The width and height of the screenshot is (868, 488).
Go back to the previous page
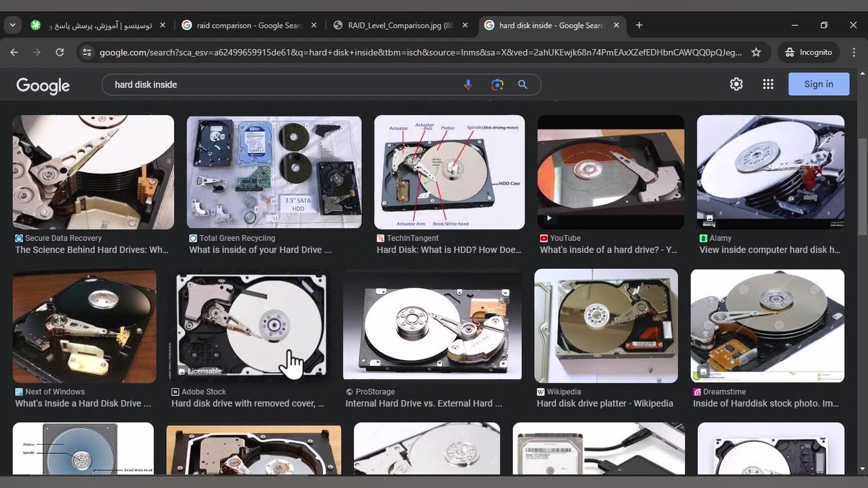pyautogui.click(x=14, y=52)
